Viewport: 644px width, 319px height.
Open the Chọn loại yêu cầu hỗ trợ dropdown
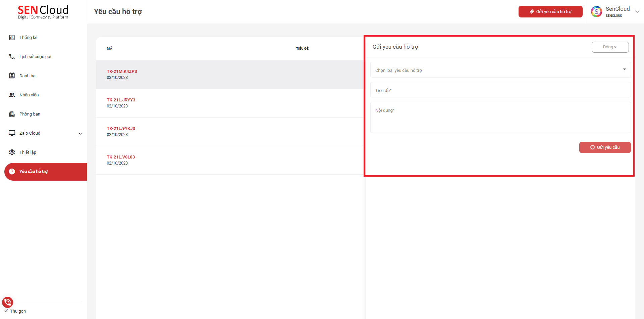click(x=500, y=70)
